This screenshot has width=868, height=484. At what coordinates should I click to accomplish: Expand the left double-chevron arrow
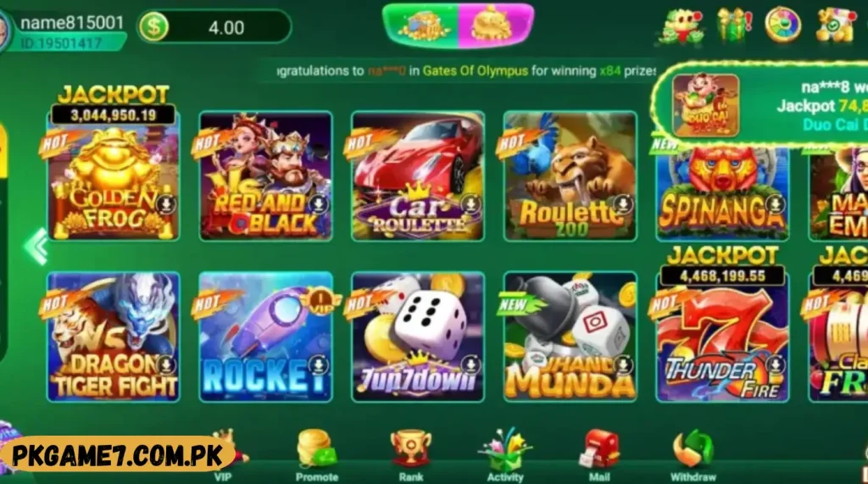(x=36, y=246)
